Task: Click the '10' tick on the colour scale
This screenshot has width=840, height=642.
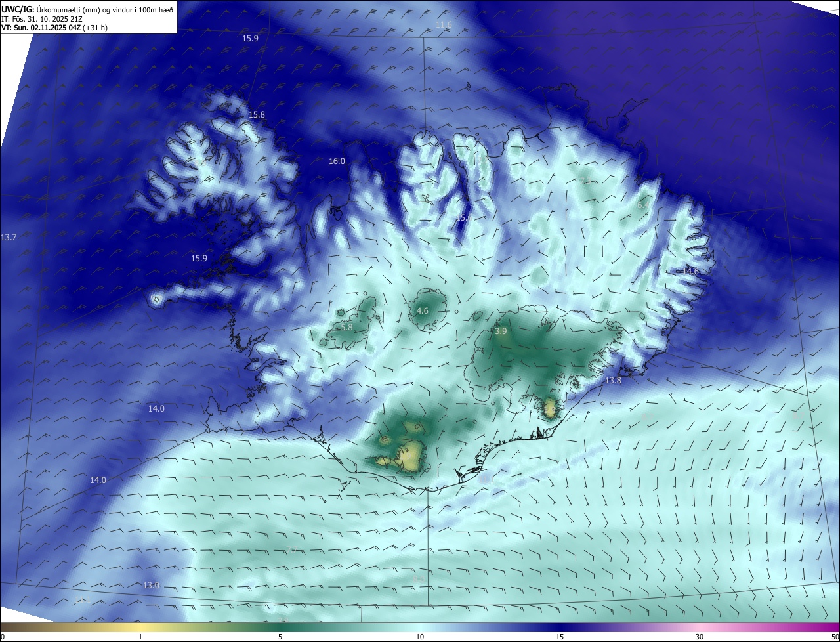Action: pos(420,637)
